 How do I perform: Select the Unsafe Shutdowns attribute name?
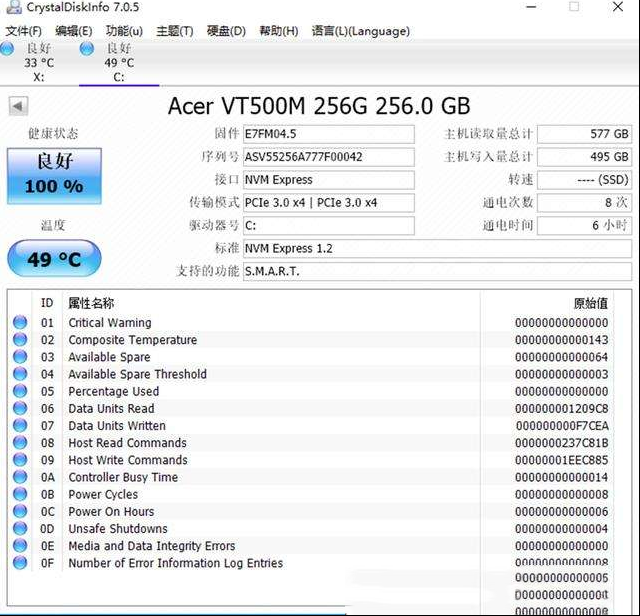pyautogui.click(x=118, y=529)
